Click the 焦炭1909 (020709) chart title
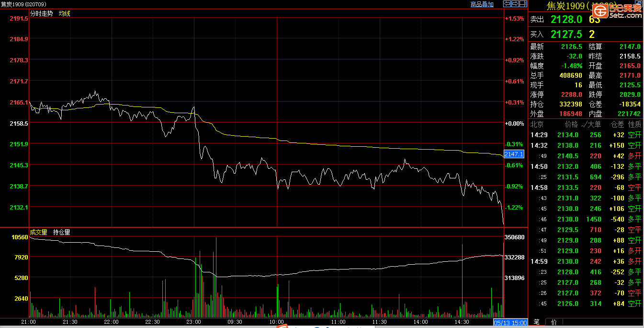644x328 pixels. (x=23, y=4)
